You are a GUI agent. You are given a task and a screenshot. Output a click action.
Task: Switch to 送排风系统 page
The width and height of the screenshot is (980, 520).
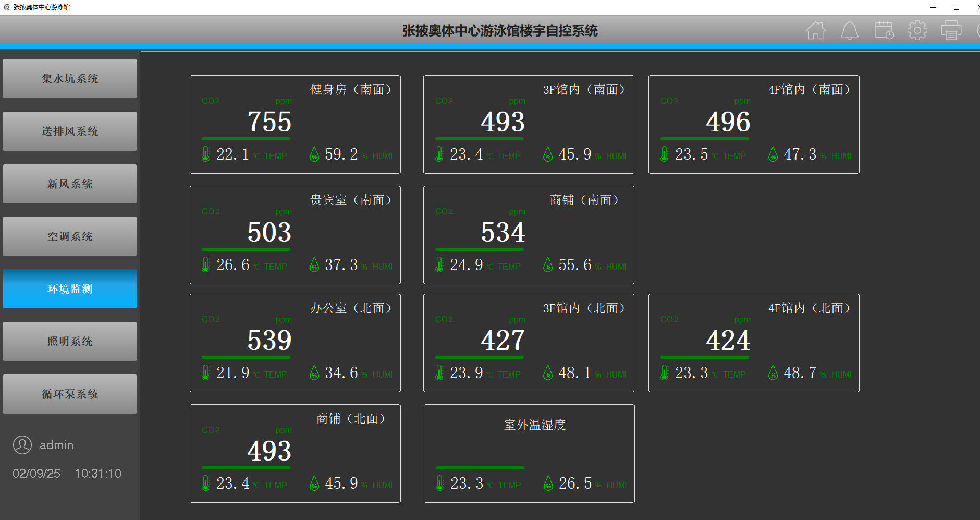(70, 131)
